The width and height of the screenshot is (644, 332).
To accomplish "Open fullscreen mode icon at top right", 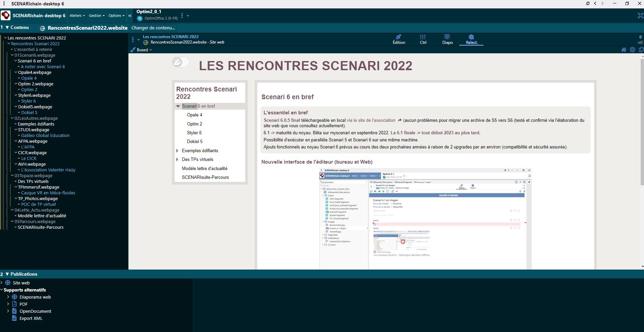I will pos(640,16).
